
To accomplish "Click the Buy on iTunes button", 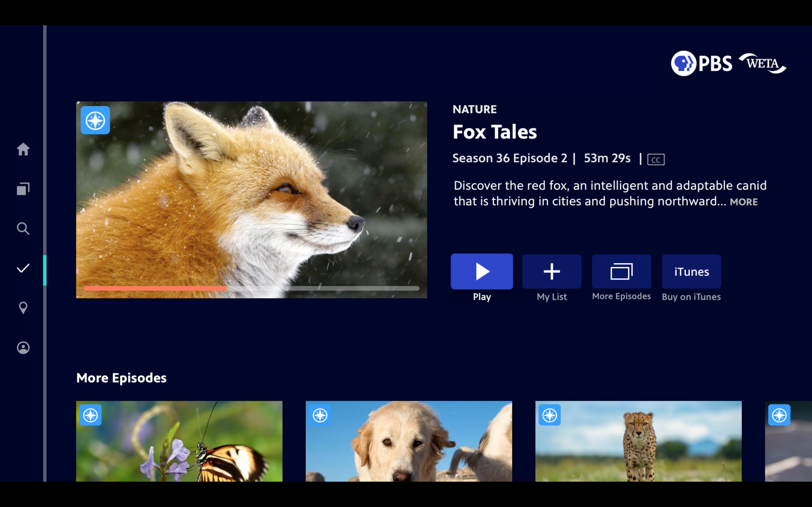I will coord(691,271).
